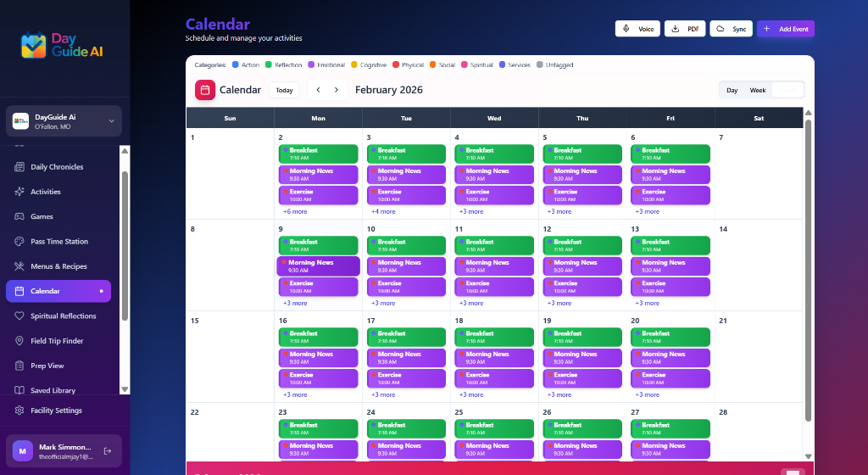868x475 pixels.
Task: Click the Untagged category gray swatch
Action: [540, 64]
